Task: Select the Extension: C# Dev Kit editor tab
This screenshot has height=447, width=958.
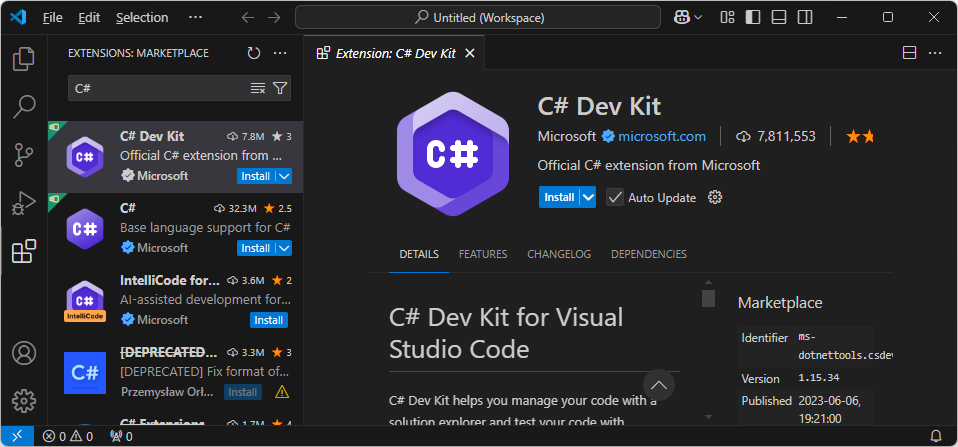Action: (x=395, y=54)
